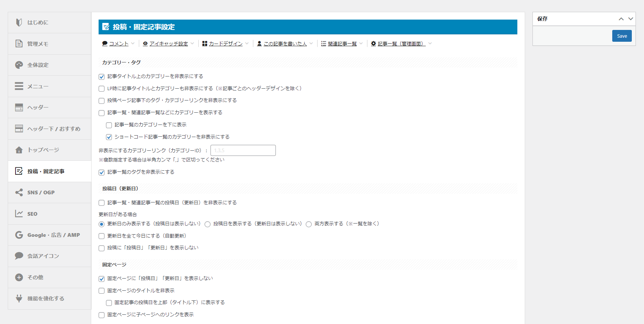Move 保存 panel up with arrow
Viewport: 644px width, 324px height.
621,19
